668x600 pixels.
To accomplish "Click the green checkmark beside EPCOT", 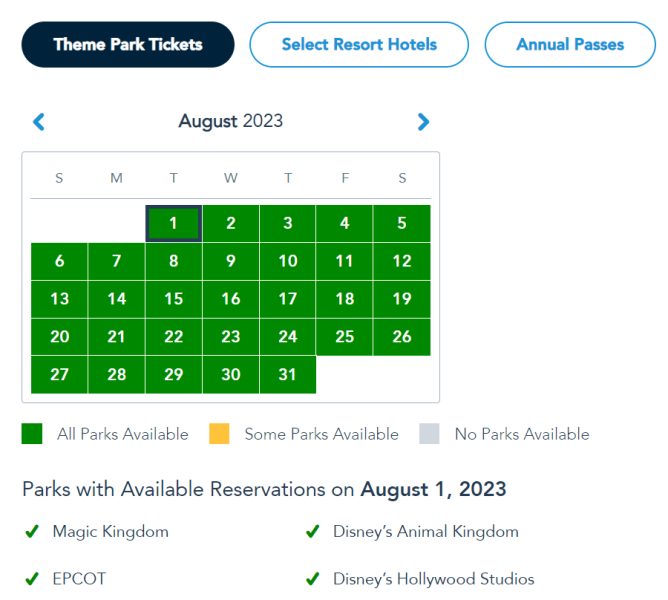I will [32, 579].
